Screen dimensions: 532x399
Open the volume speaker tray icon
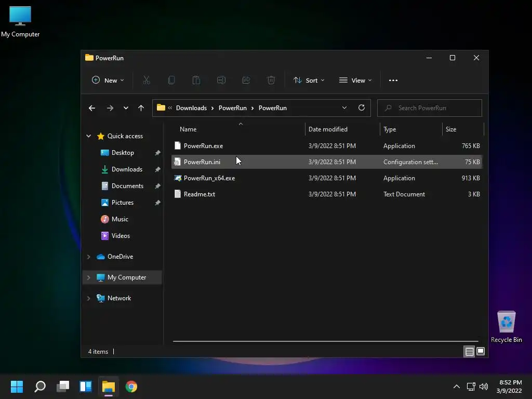coord(484,387)
